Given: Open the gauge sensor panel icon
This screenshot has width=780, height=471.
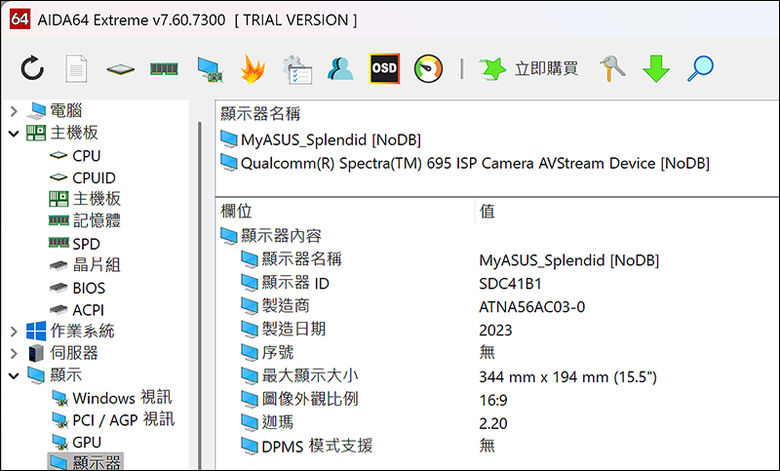Looking at the screenshot, I should tap(428, 69).
